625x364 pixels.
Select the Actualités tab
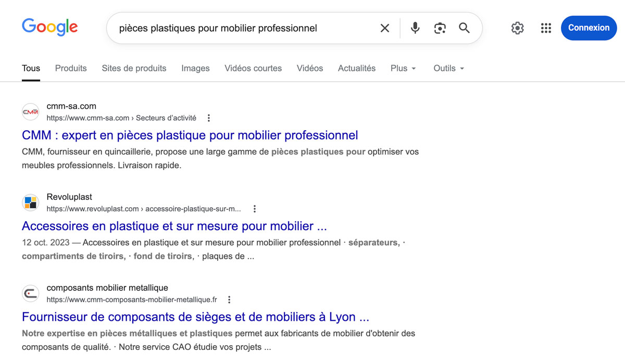point(356,68)
